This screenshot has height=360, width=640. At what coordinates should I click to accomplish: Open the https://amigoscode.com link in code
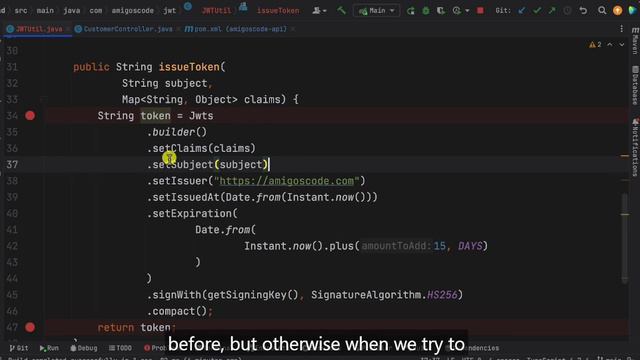pos(287,181)
